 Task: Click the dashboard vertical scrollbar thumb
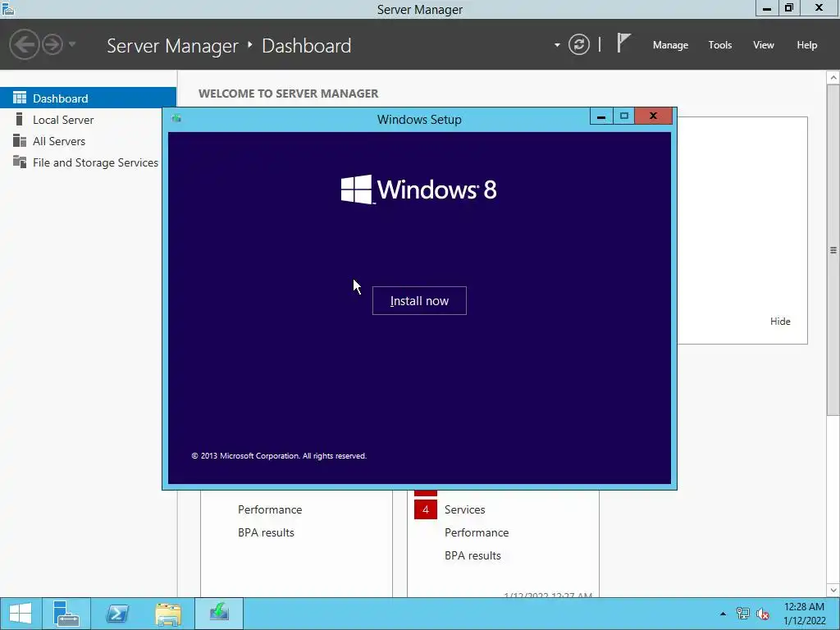(x=833, y=249)
